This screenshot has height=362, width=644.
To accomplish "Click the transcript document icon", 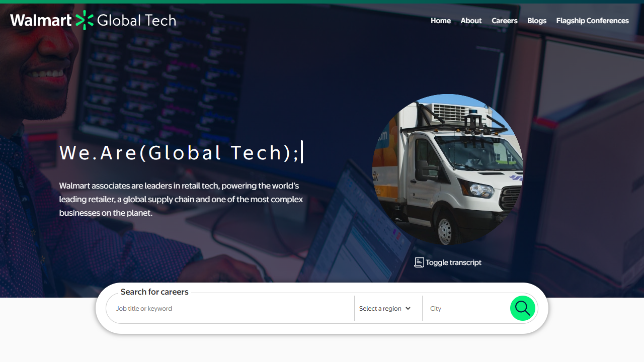I will point(419,262).
